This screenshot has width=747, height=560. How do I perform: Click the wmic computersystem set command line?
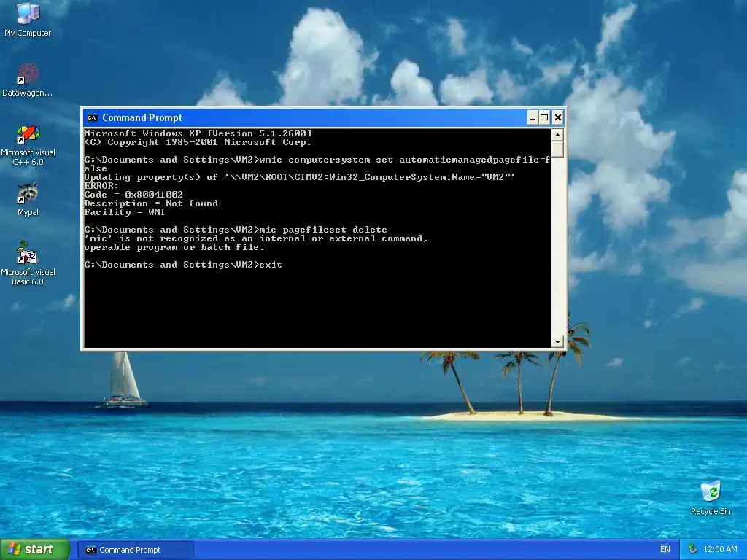coord(317,164)
